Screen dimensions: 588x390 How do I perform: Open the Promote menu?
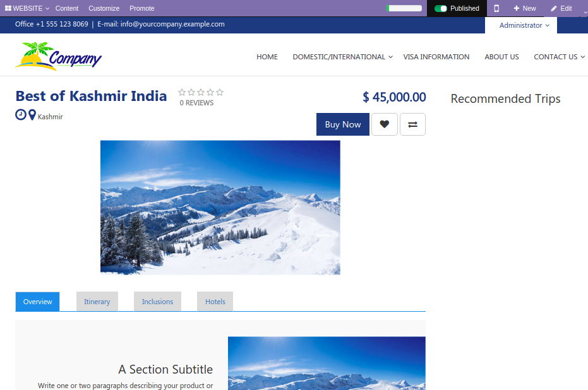141,8
